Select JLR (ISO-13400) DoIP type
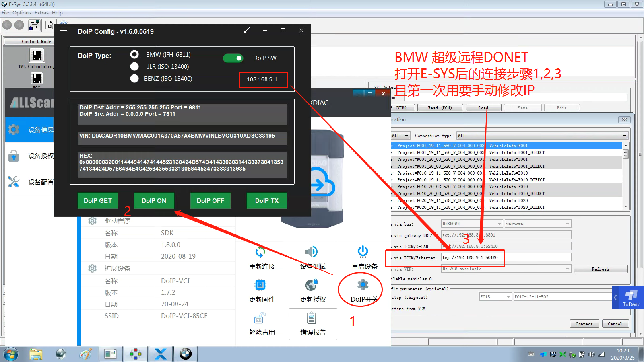Screen dimensions: 644x362 (134, 66)
